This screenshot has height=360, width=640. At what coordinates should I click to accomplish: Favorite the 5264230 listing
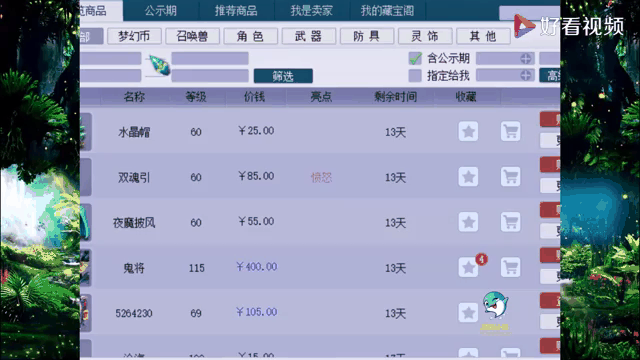(468, 313)
